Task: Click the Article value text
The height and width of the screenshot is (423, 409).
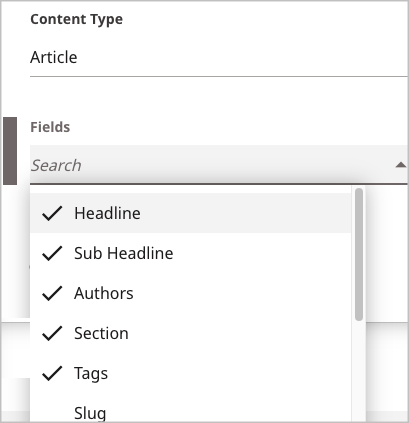Action: coord(54,57)
